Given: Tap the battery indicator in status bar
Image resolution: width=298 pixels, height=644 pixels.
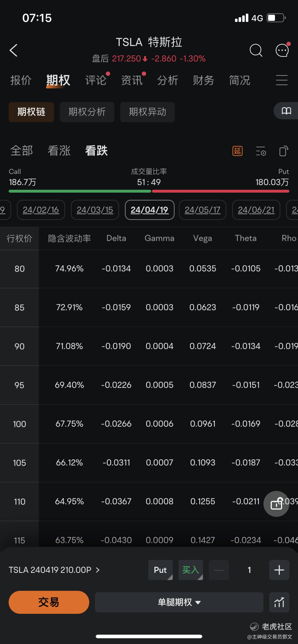Looking at the screenshot, I should 276,18.
